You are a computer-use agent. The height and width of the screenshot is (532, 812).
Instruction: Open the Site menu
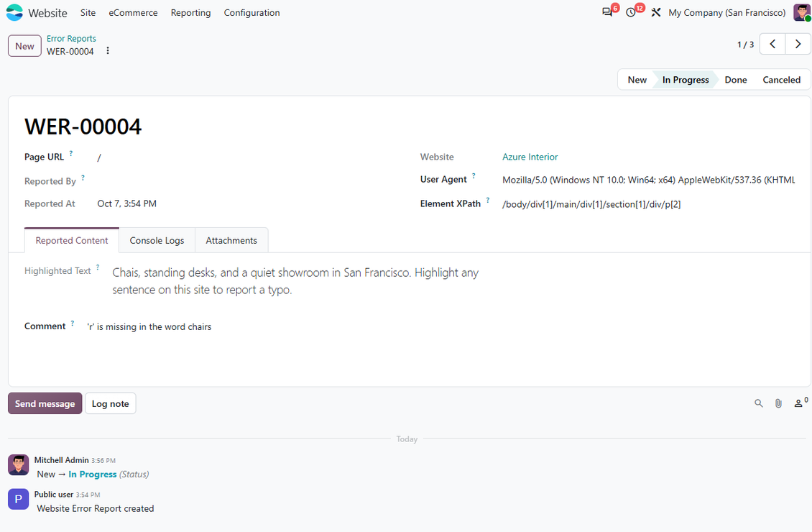point(88,13)
